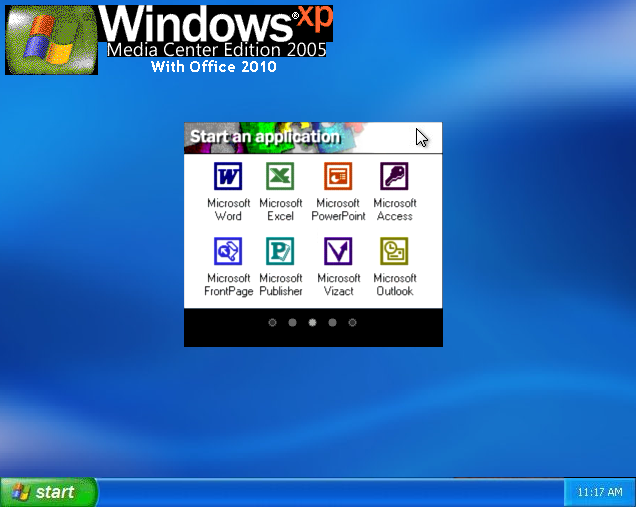The width and height of the screenshot is (636, 507).
Task: Click the "Microsoft Publisher" text label
Action: 281,284
